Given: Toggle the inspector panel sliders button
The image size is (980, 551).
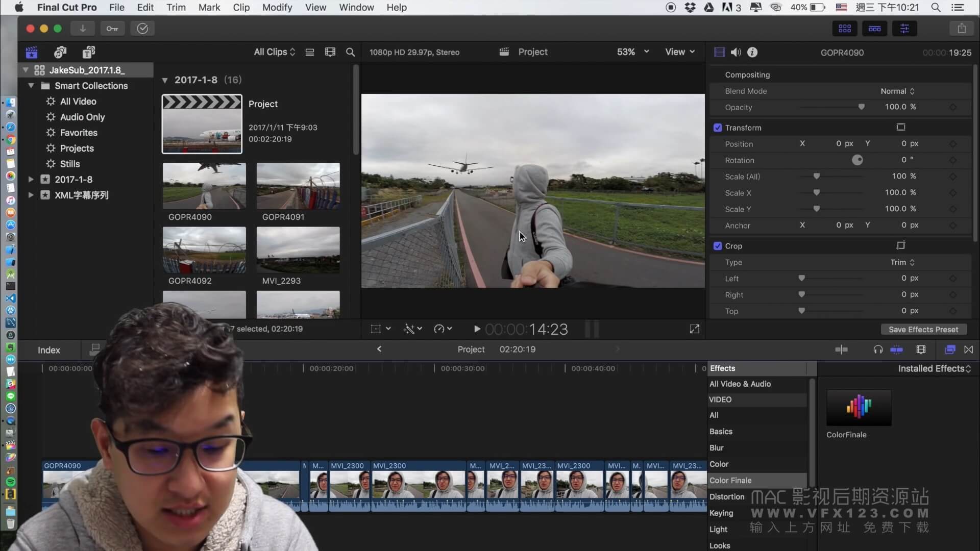Looking at the screenshot, I should pos(904,29).
